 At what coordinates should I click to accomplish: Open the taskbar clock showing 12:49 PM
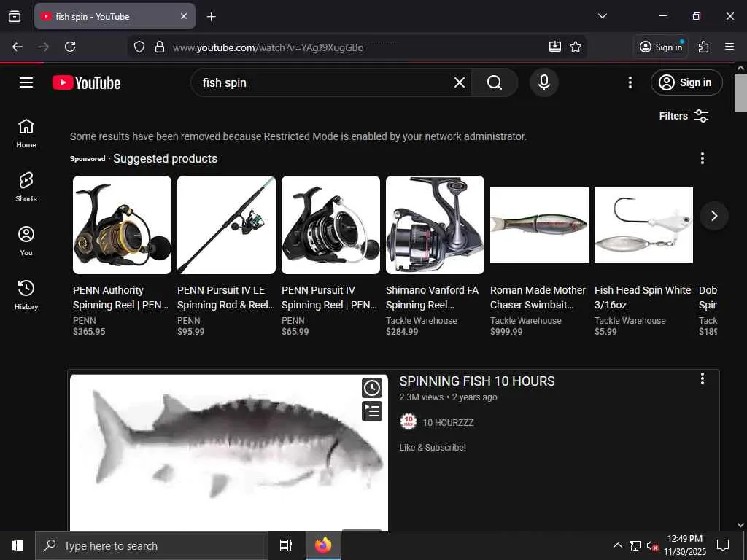coord(685,545)
